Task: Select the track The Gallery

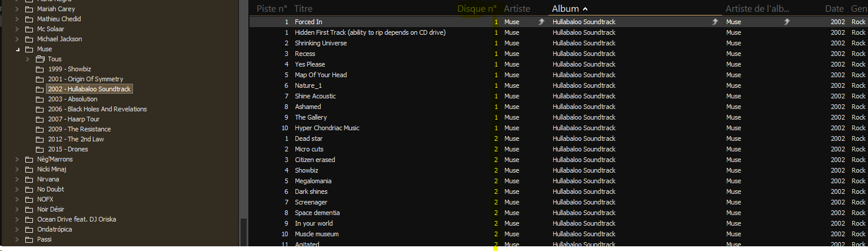Action: click(311, 117)
